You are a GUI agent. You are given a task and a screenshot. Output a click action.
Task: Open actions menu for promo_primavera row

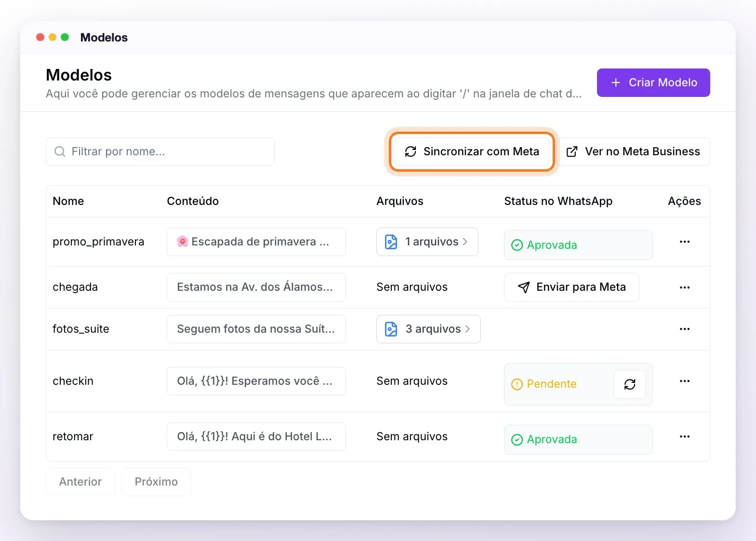click(684, 242)
